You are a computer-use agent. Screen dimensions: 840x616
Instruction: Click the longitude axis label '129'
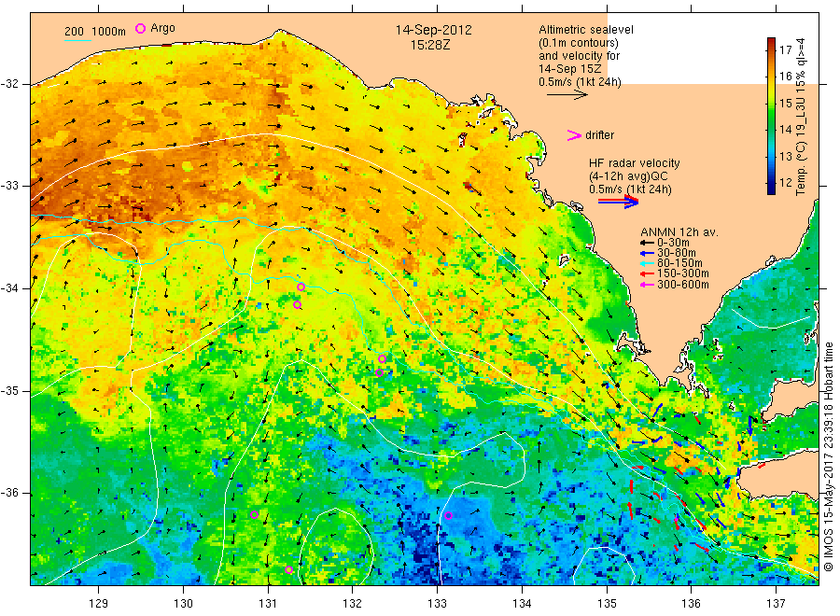point(99,604)
